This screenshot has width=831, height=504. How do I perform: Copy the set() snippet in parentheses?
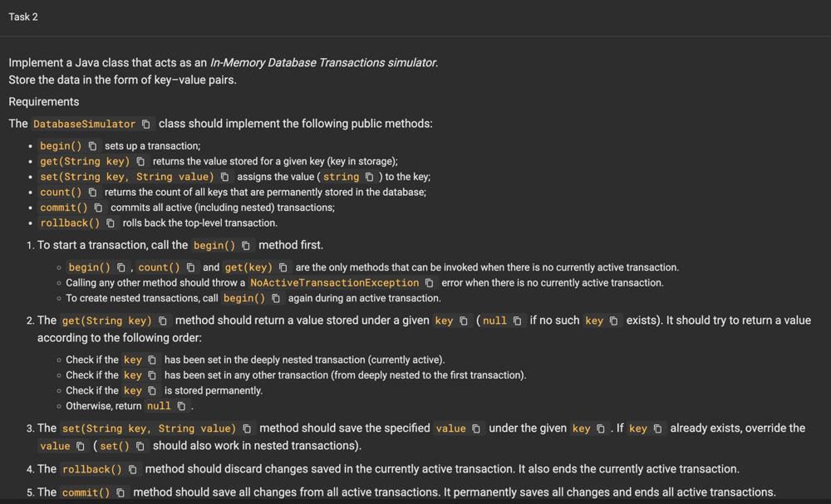point(140,446)
